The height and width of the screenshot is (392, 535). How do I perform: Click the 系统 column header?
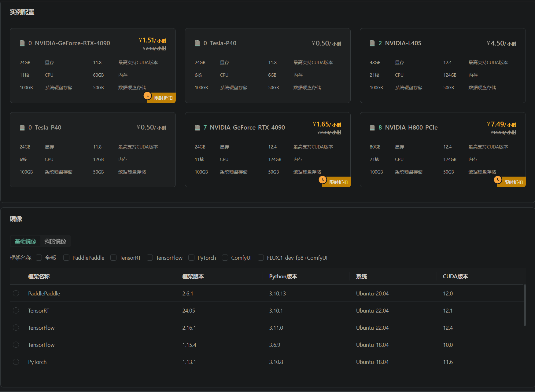coord(361,277)
